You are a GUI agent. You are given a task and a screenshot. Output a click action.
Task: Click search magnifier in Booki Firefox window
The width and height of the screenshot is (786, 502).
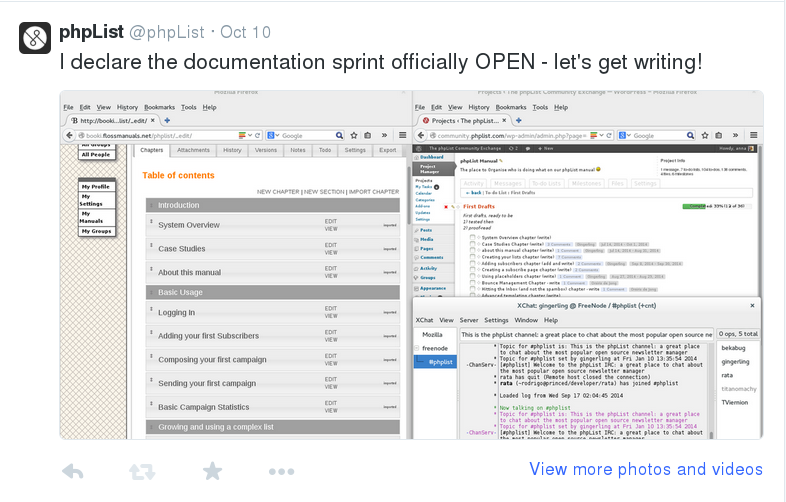[x=339, y=135]
